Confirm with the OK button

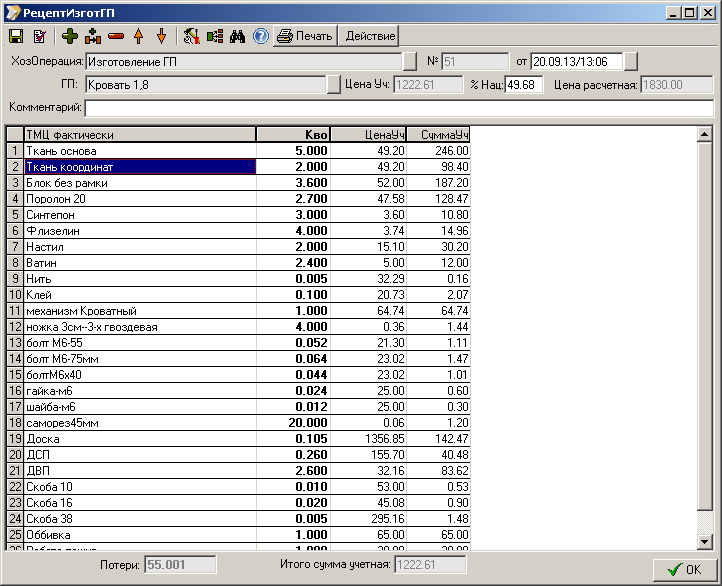coord(685,570)
